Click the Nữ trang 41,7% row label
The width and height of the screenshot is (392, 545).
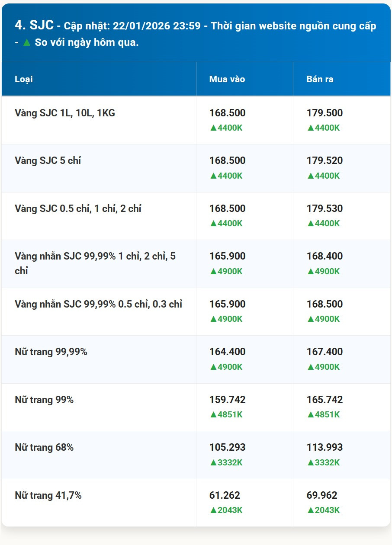[48, 495]
